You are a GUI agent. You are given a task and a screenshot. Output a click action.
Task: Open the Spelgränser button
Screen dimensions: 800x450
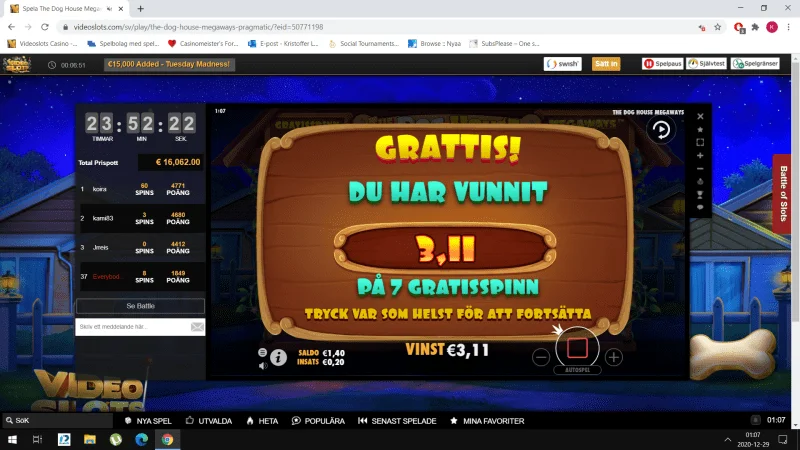756,64
